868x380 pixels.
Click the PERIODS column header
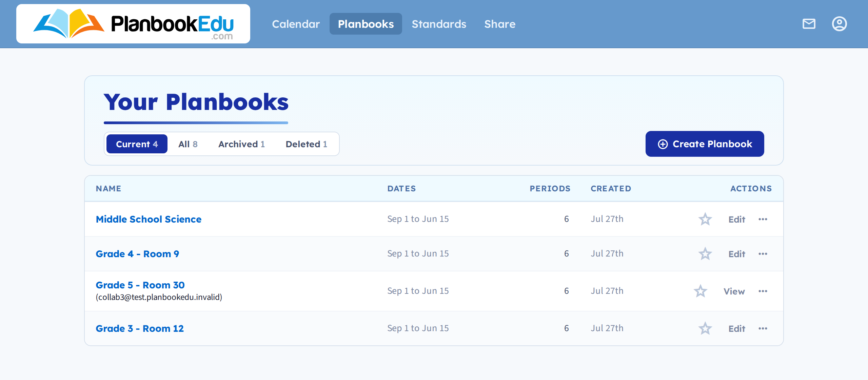coord(550,189)
